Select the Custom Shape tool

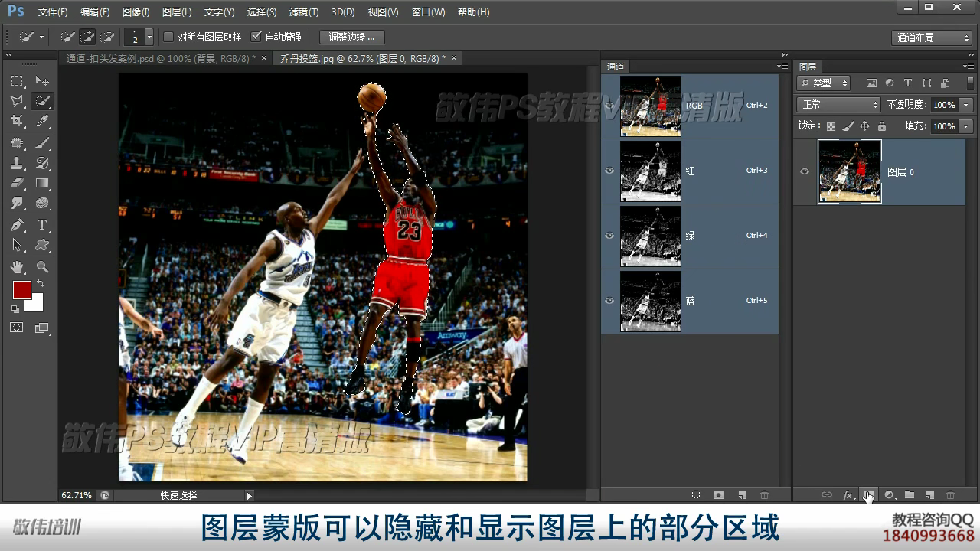42,245
